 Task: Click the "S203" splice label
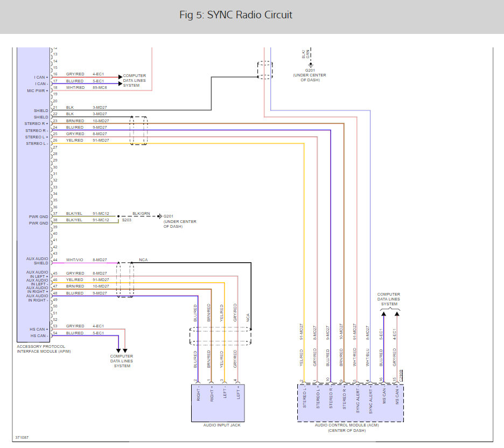pos(127,220)
